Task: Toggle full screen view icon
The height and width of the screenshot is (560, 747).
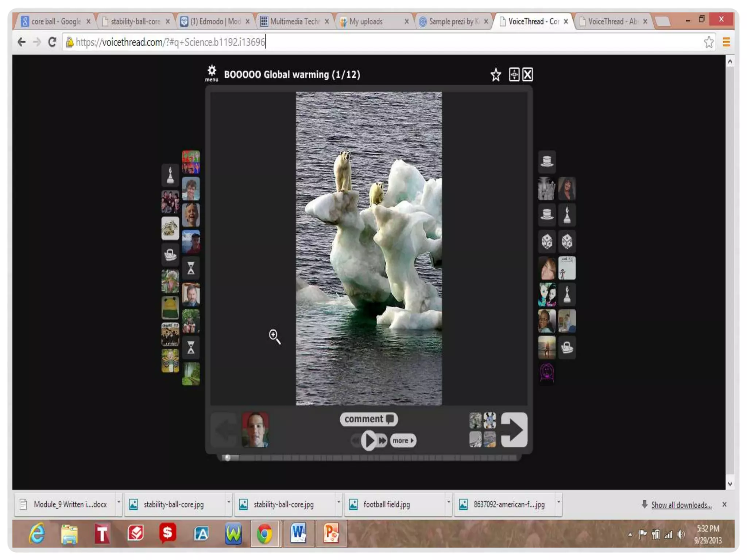Action: coord(514,74)
